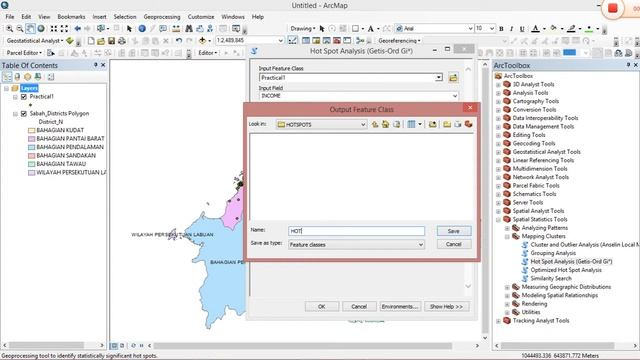Choose the Select Elements arrow tool

[129, 29]
